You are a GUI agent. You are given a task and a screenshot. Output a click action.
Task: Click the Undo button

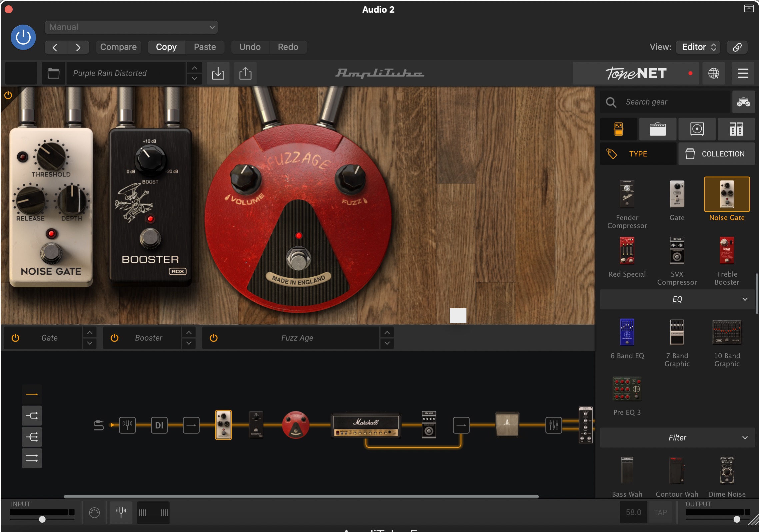(250, 47)
